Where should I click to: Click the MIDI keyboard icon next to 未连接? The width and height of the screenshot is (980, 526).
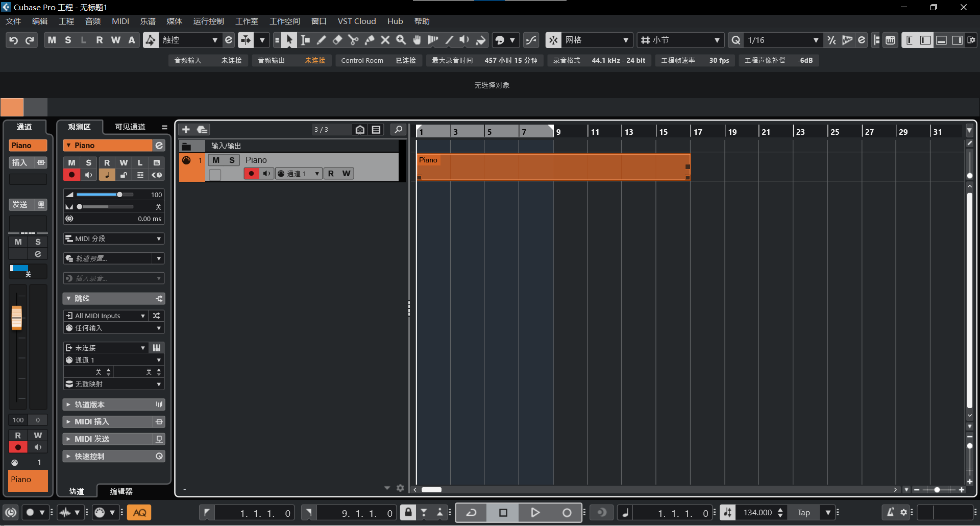coord(157,348)
